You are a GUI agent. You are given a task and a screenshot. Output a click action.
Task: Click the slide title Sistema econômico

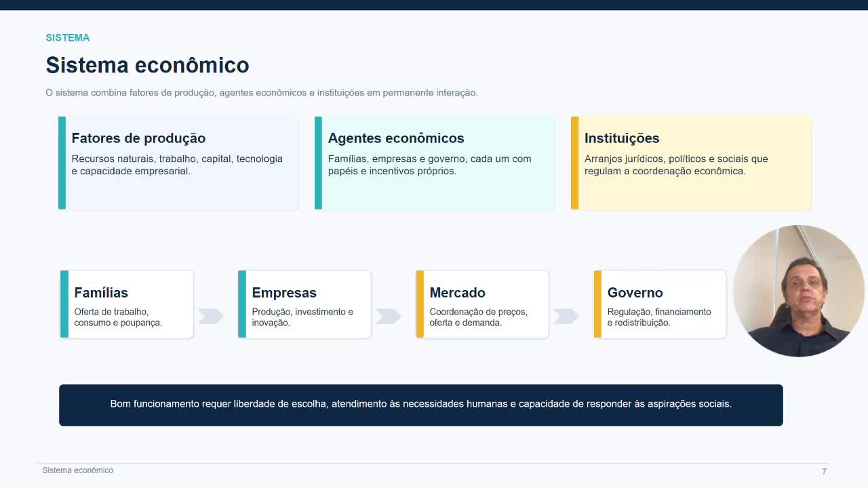pyautogui.click(x=147, y=65)
